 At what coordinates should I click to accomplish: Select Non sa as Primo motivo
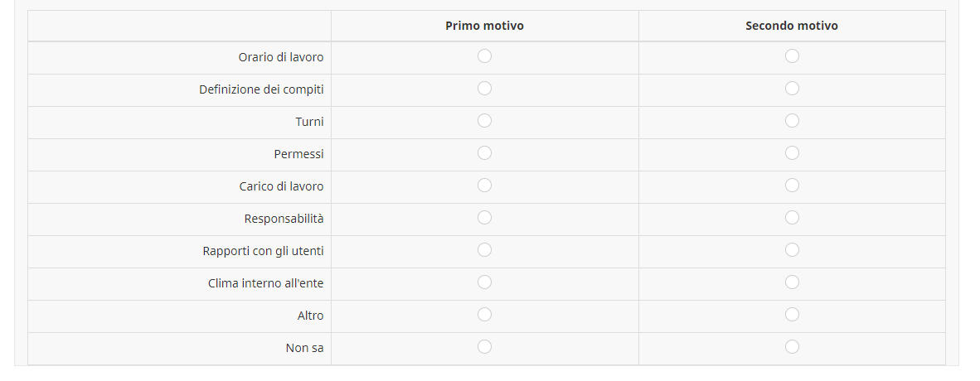(485, 347)
